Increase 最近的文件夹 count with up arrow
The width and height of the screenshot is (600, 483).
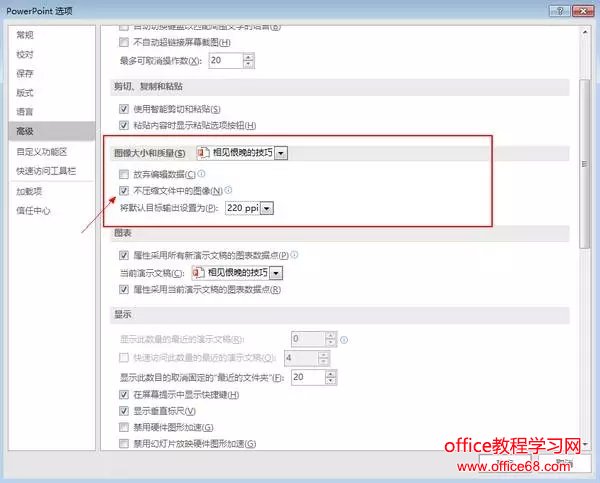coord(331,374)
